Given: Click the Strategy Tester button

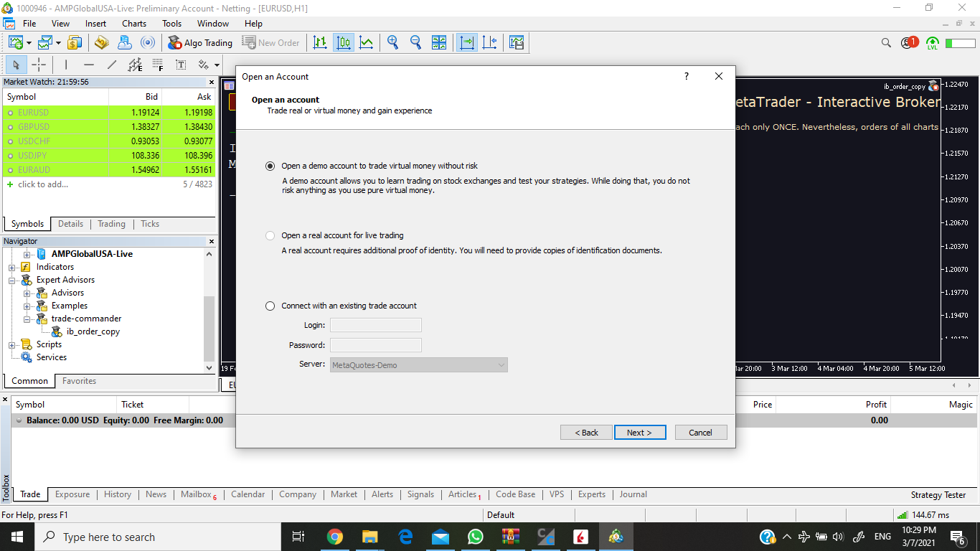Looking at the screenshot, I should tap(938, 495).
